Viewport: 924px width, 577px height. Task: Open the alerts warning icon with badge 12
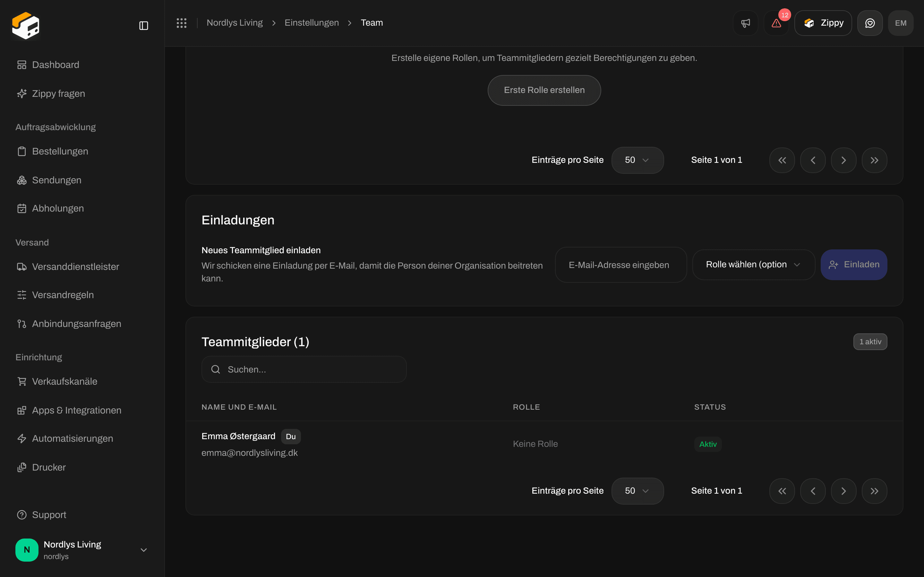pyautogui.click(x=776, y=23)
